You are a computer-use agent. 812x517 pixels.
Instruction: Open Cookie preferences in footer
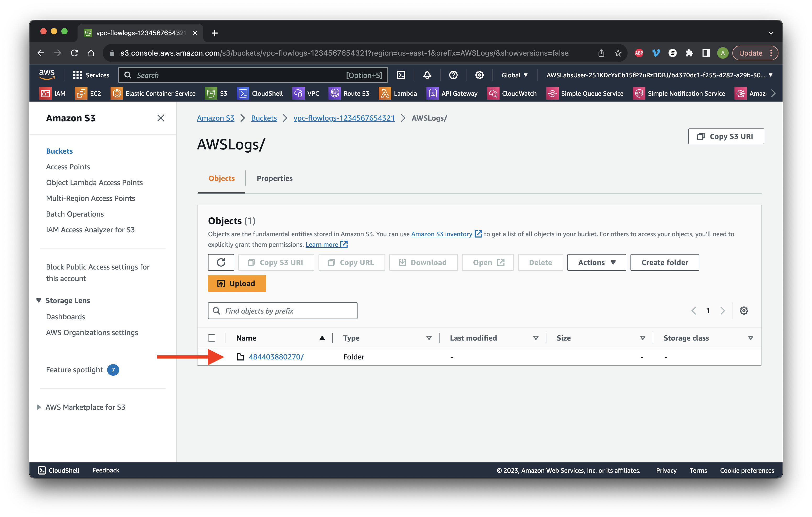[747, 470]
